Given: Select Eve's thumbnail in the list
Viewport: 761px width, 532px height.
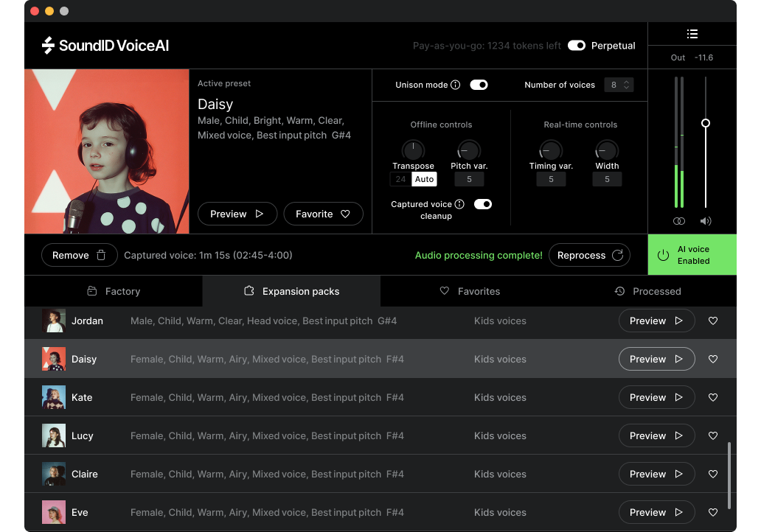Looking at the screenshot, I should 53,513.
